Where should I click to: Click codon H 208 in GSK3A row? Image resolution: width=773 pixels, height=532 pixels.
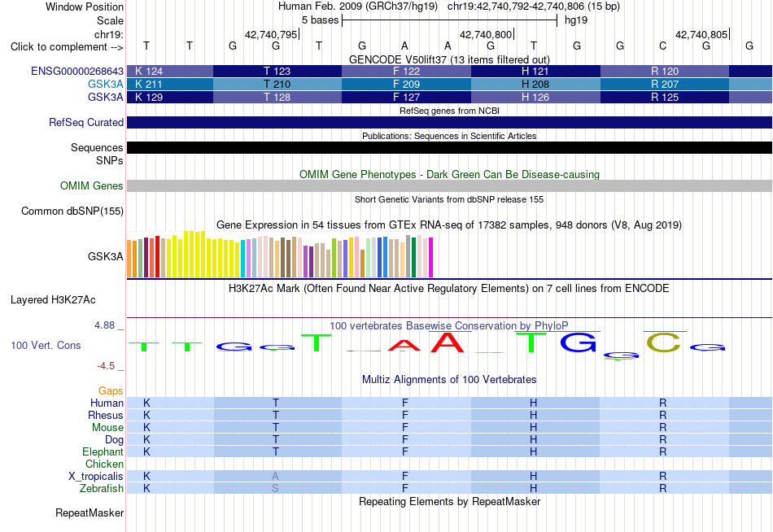coord(536,85)
